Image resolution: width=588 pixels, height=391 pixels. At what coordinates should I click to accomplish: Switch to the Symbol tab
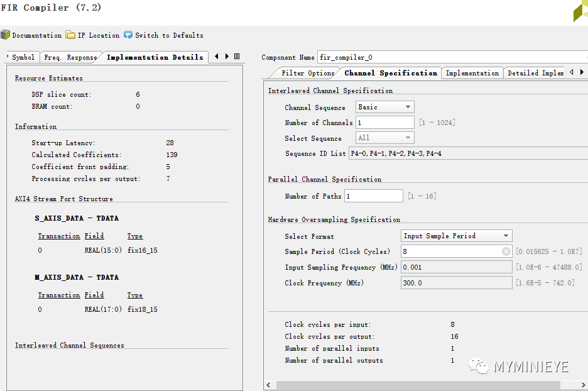coord(23,57)
